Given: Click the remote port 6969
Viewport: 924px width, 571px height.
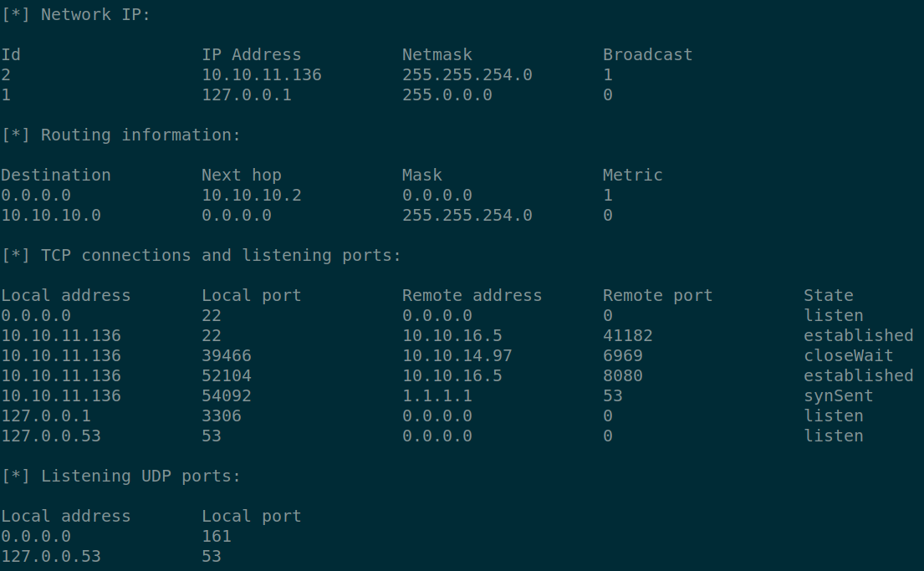Looking at the screenshot, I should [x=622, y=355].
